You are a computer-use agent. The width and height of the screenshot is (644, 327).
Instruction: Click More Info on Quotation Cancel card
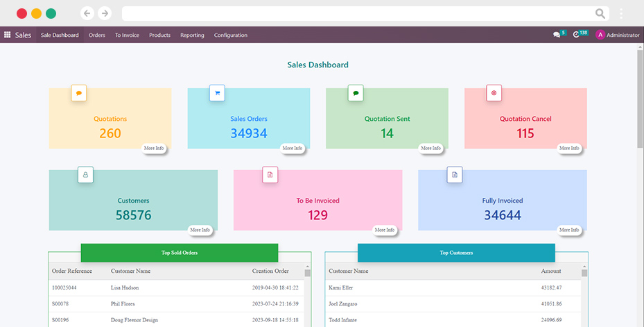point(569,148)
